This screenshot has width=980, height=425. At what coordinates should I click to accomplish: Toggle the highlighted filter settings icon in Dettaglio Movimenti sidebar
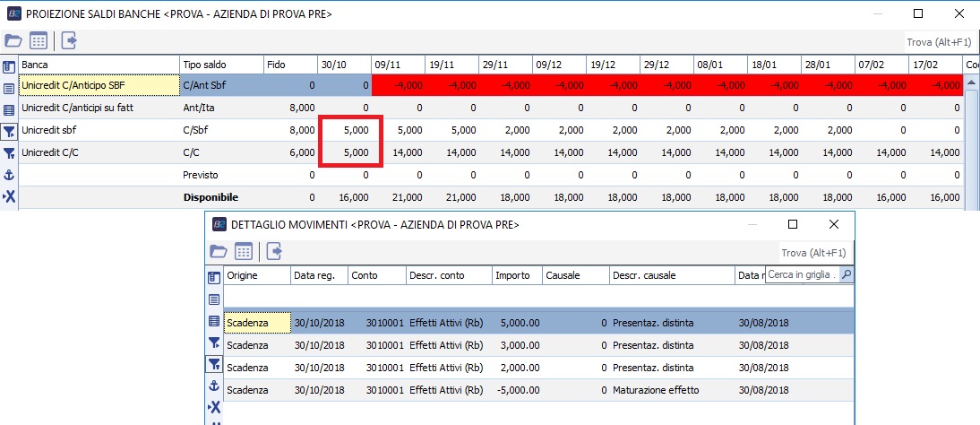pyautogui.click(x=214, y=364)
